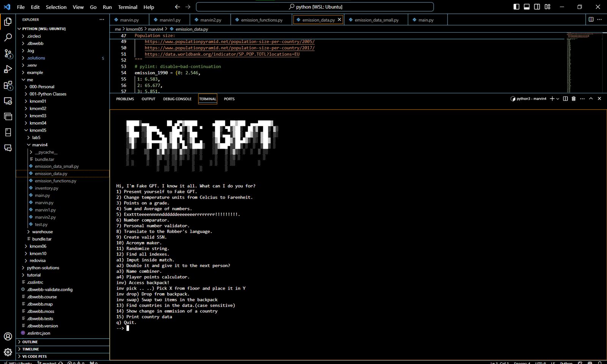Go forward with the navigation arrow

188,7
